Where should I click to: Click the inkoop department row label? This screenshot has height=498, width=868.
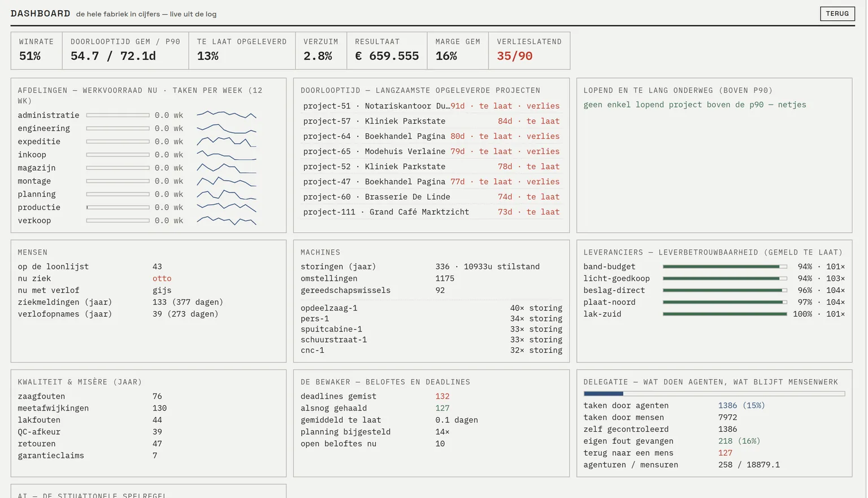coord(32,155)
